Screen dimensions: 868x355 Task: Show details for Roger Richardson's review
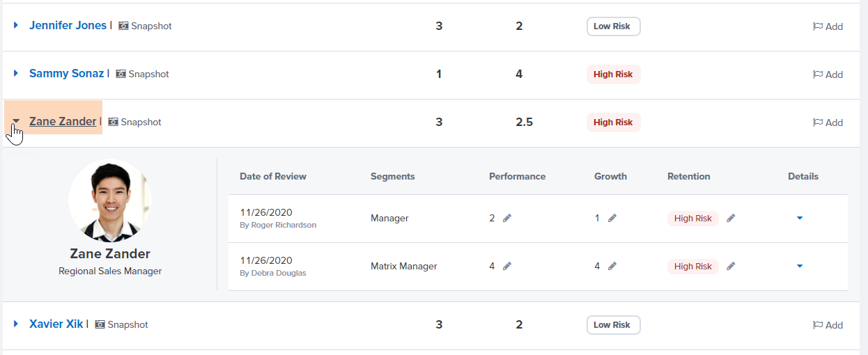pyautogui.click(x=800, y=219)
